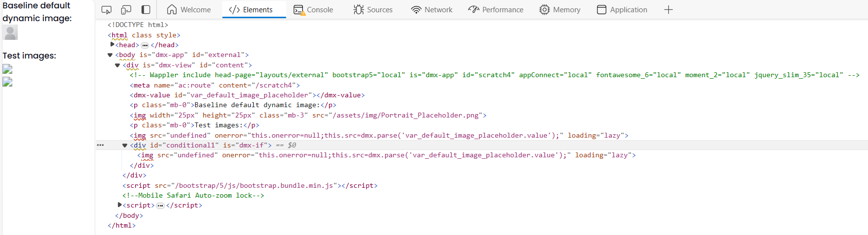Click the Portrait_Placeholder.png src link
The width and height of the screenshot is (868, 235).
pyautogui.click(x=405, y=116)
